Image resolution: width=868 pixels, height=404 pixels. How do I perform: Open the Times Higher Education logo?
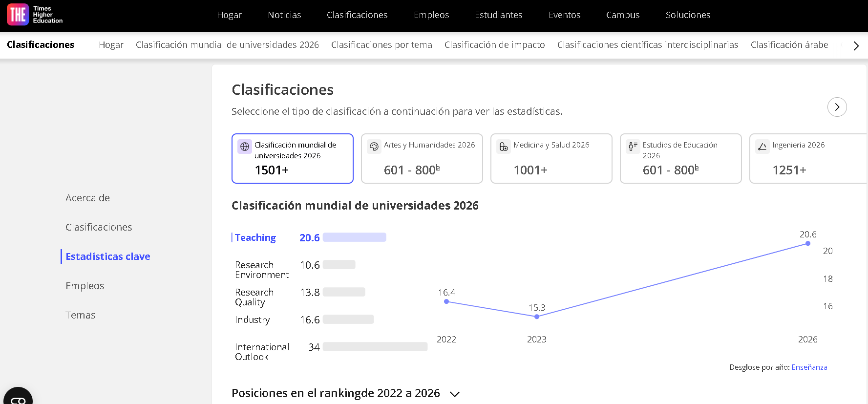(x=35, y=15)
